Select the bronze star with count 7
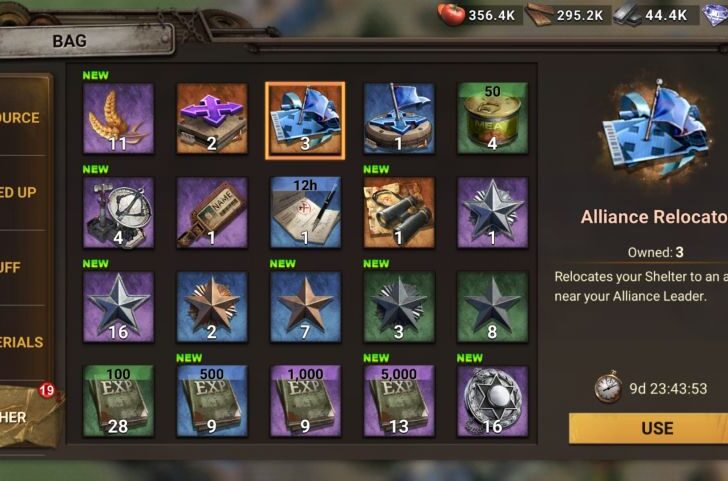Viewport: 728px width, 481px height. 306,307
